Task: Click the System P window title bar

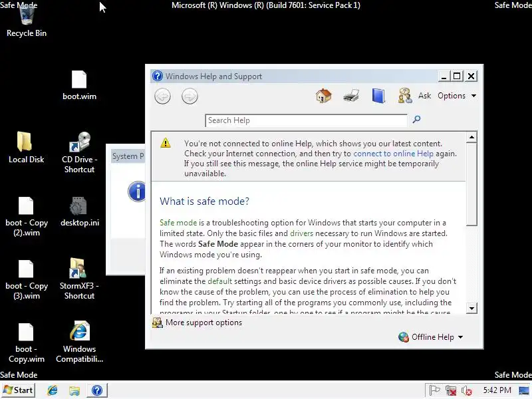Action: 128,156
